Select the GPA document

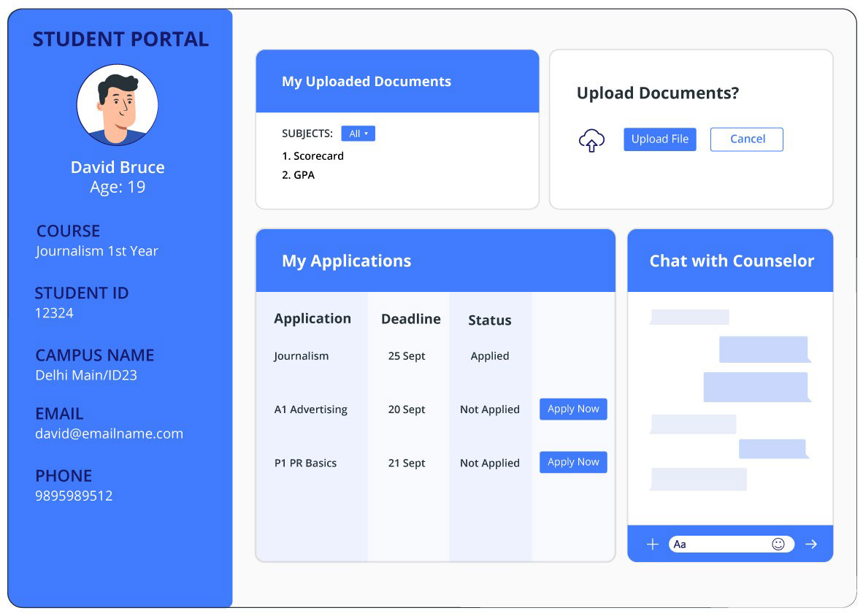pyautogui.click(x=299, y=175)
